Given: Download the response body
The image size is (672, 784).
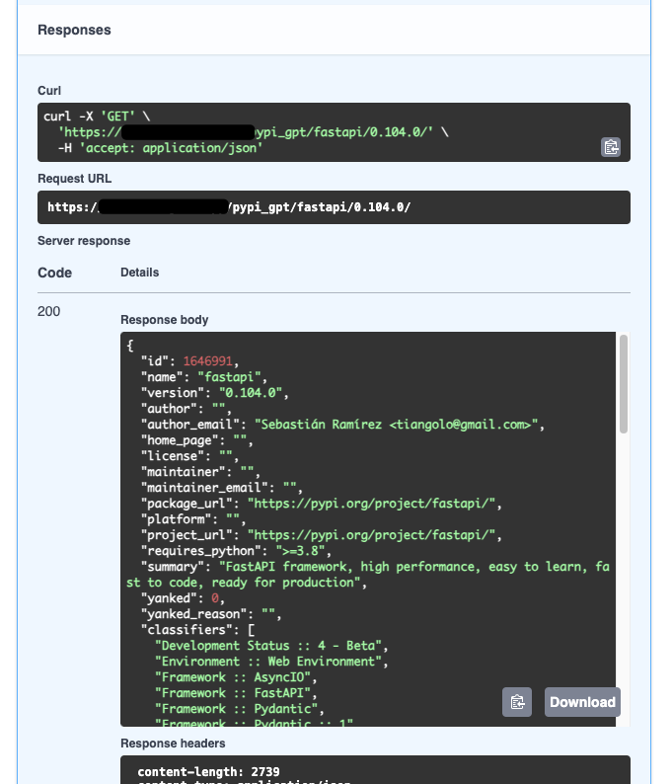Looking at the screenshot, I should pos(582,702).
